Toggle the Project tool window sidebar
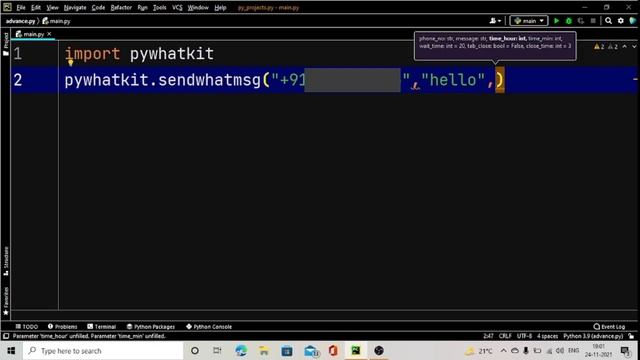Screen dimensions: 640x360 [6, 44]
